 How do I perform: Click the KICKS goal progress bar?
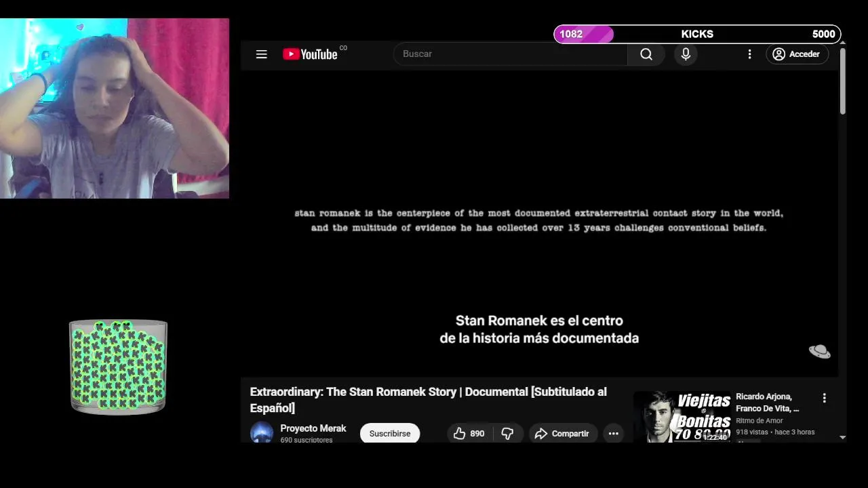click(697, 34)
